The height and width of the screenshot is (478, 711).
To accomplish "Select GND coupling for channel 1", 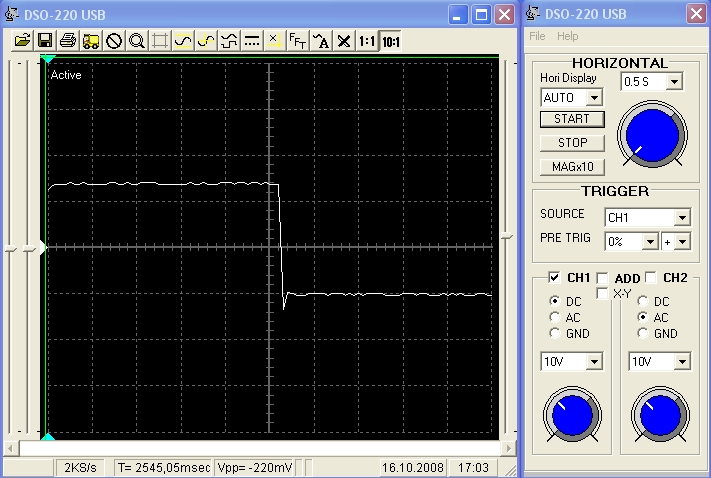I will (554, 333).
